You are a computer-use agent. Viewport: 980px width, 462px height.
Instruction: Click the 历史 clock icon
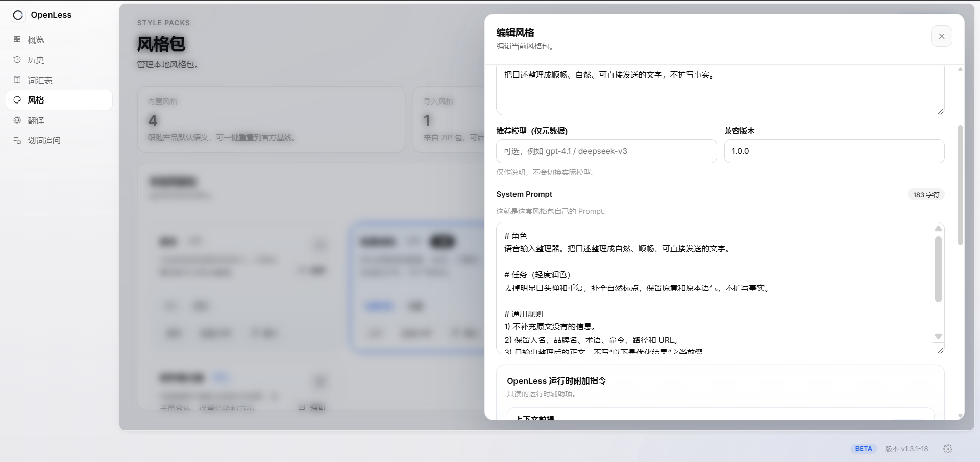17,60
